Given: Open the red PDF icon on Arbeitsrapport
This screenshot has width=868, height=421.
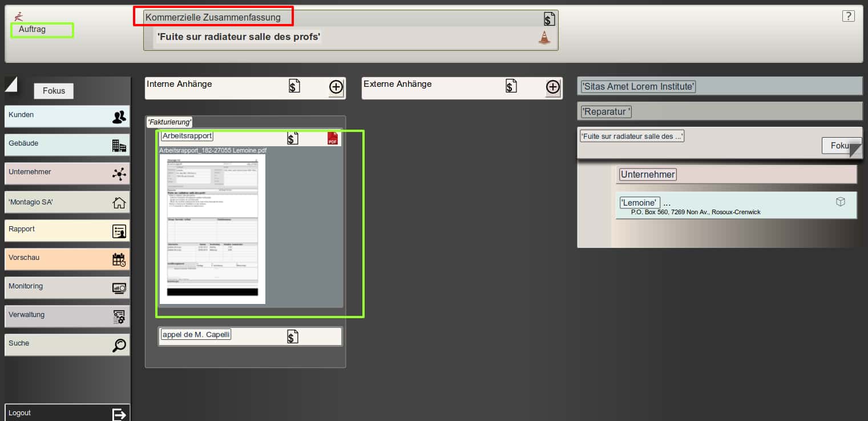Looking at the screenshot, I should click(x=333, y=138).
